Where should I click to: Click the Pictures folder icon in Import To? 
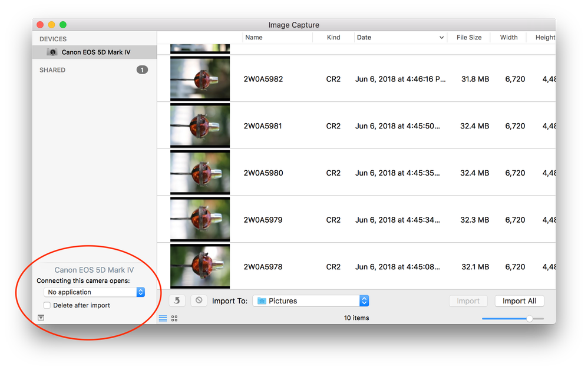(262, 301)
